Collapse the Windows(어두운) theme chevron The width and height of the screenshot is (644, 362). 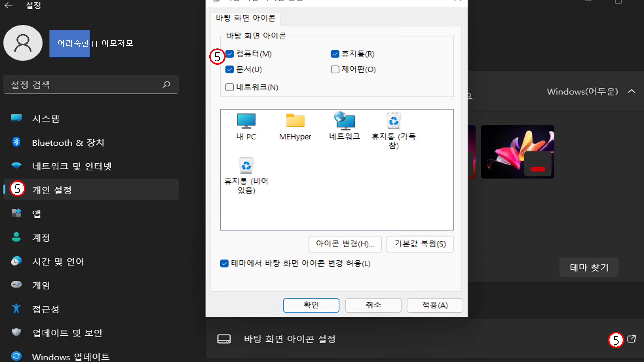pos(632,91)
